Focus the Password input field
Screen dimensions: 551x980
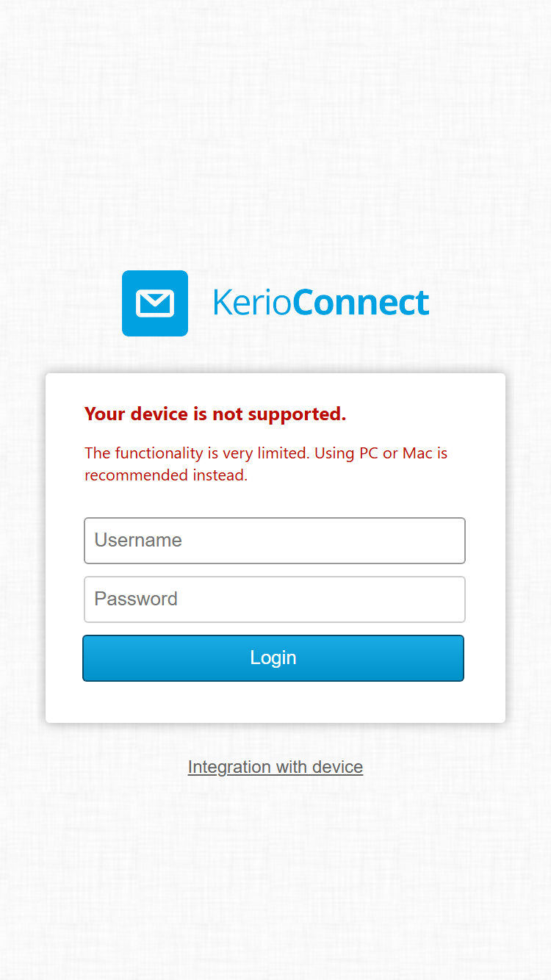[x=275, y=599]
